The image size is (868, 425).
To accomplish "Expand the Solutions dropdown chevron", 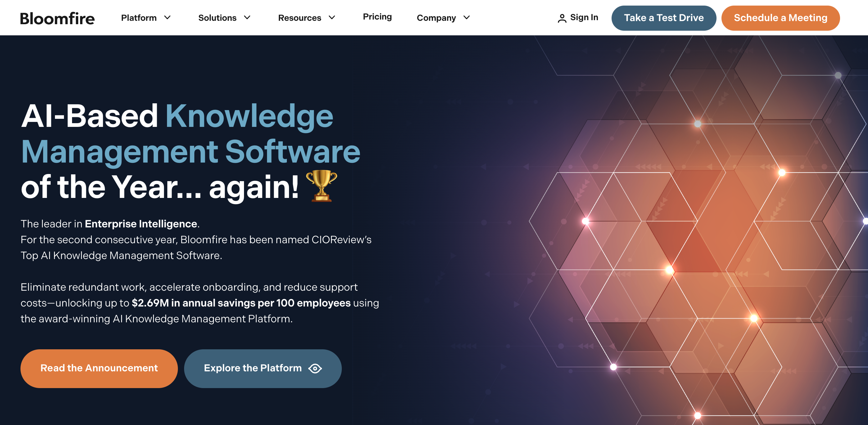I will click(x=247, y=17).
